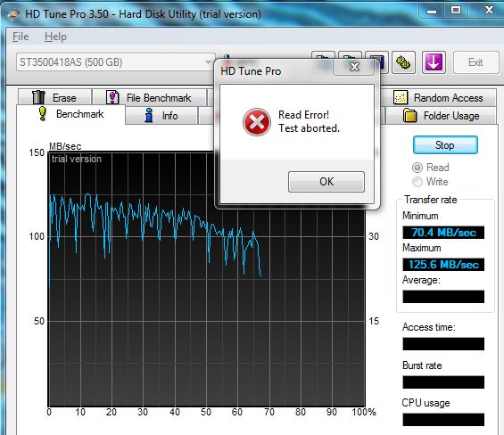The width and height of the screenshot is (504, 435).
Task: Confirm the error dialog with OK
Action: click(x=326, y=182)
